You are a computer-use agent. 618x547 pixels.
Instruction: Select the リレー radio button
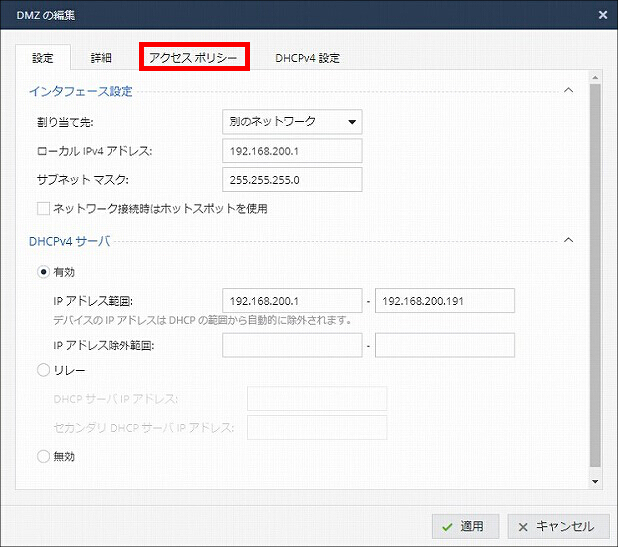[x=43, y=370]
